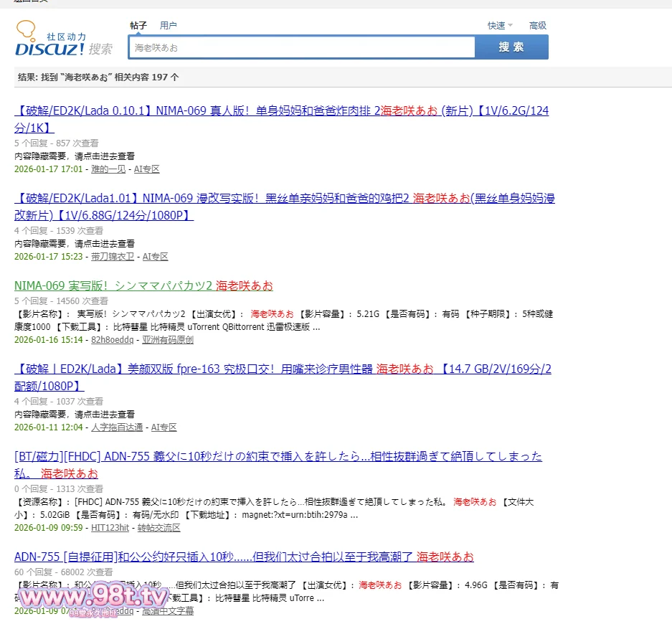
Task: Expand the 快速 dropdown arrow
Action: pyautogui.click(x=510, y=26)
